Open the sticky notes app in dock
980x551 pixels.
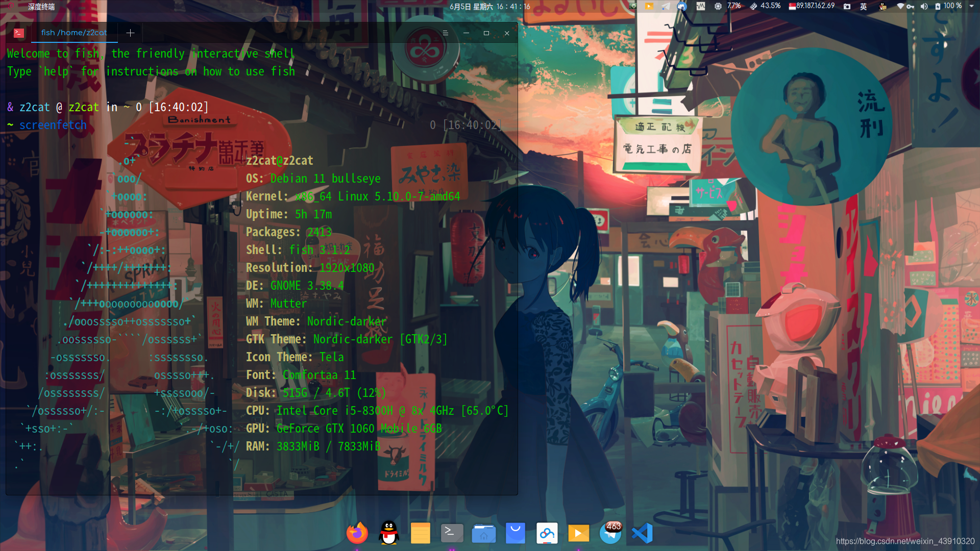(x=420, y=533)
